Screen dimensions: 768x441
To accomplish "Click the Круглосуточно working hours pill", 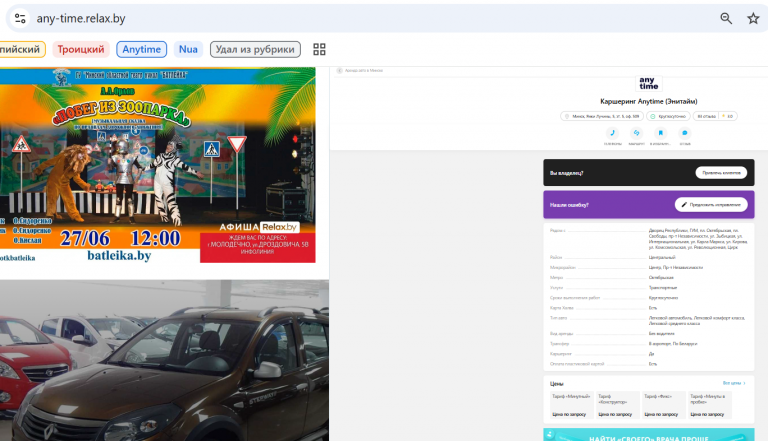I will point(668,116).
